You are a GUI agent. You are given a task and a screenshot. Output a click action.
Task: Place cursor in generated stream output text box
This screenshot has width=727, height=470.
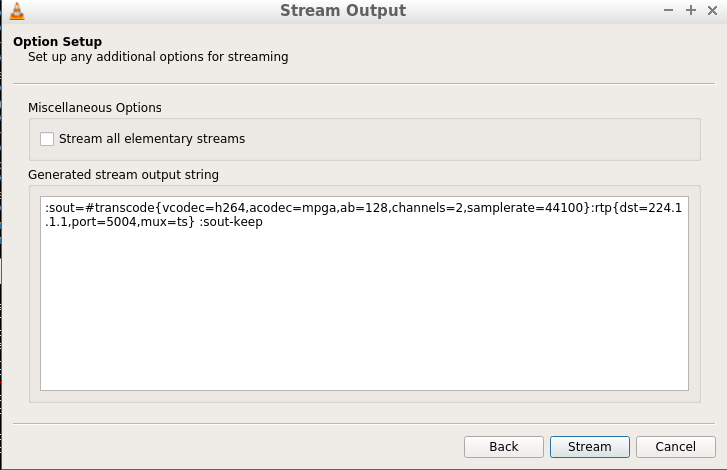click(364, 293)
